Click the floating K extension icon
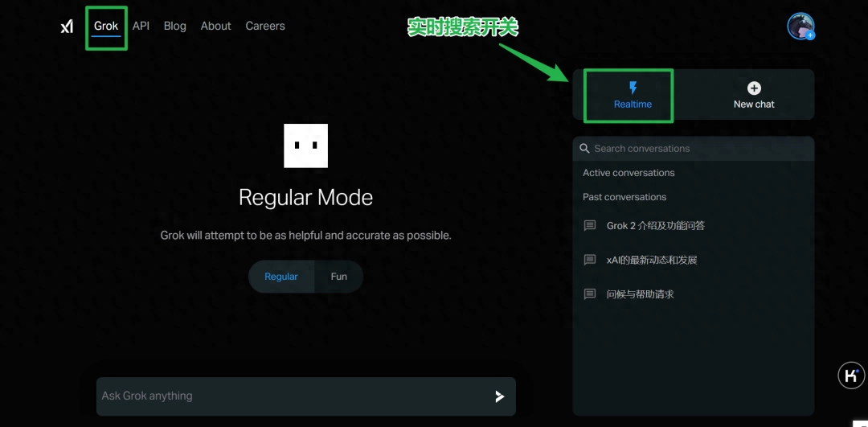The image size is (868, 427). [x=851, y=376]
